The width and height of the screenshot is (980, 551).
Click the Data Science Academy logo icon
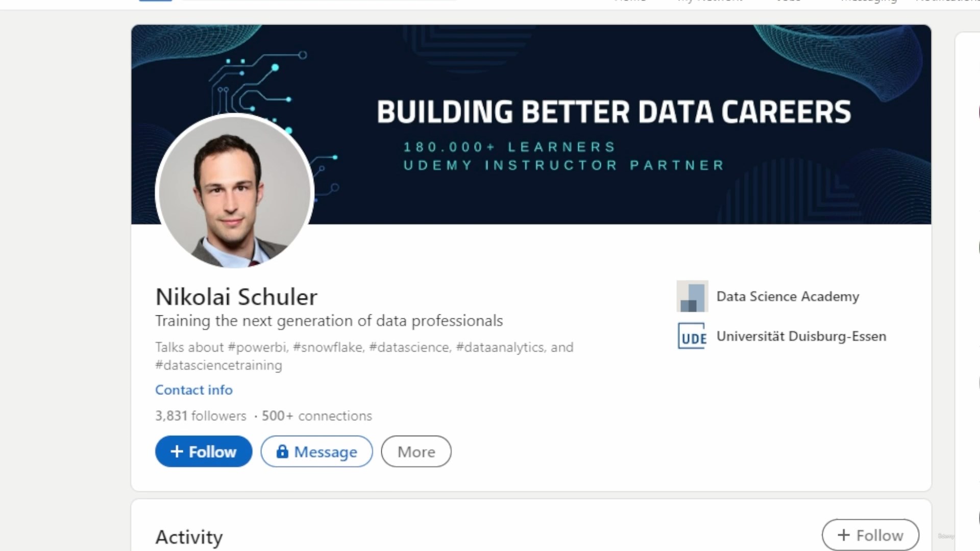pyautogui.click(x=692, y=296)
